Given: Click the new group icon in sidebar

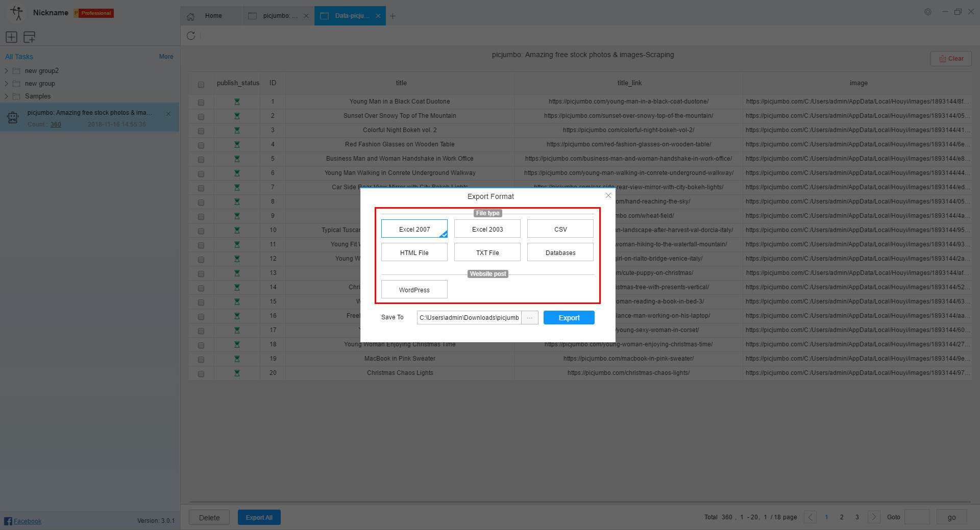Looking at the screenshot, I should click(30, 37).
